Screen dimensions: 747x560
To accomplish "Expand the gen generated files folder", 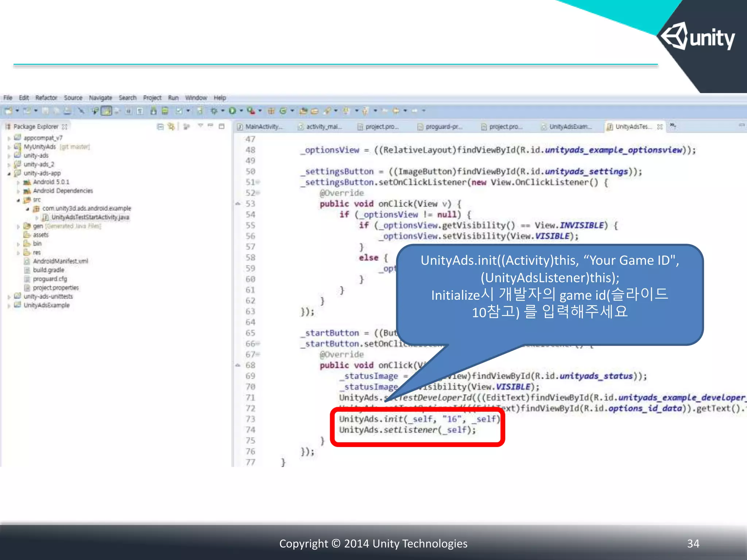I will [18, 226].
